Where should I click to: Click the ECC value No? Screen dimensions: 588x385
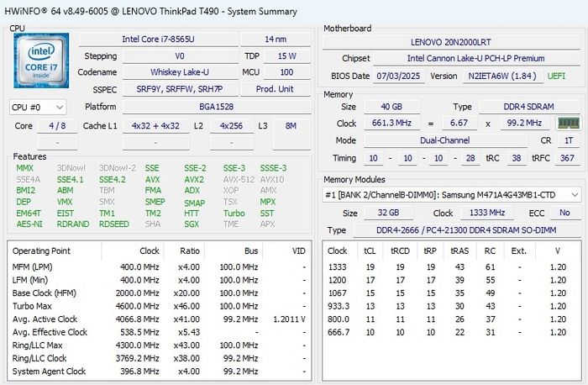[x=564, y=213]
